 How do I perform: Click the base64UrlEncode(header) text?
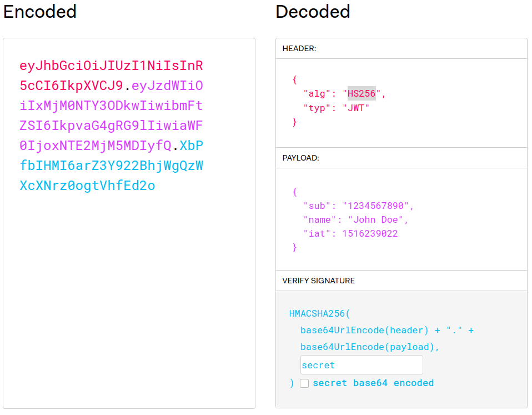(362, 330)
